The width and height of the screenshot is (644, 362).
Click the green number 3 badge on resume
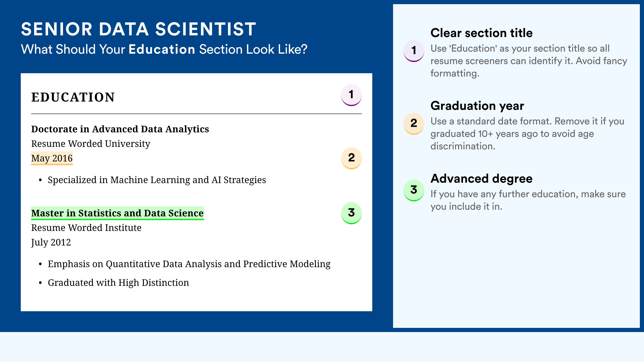tap(351, 213)
